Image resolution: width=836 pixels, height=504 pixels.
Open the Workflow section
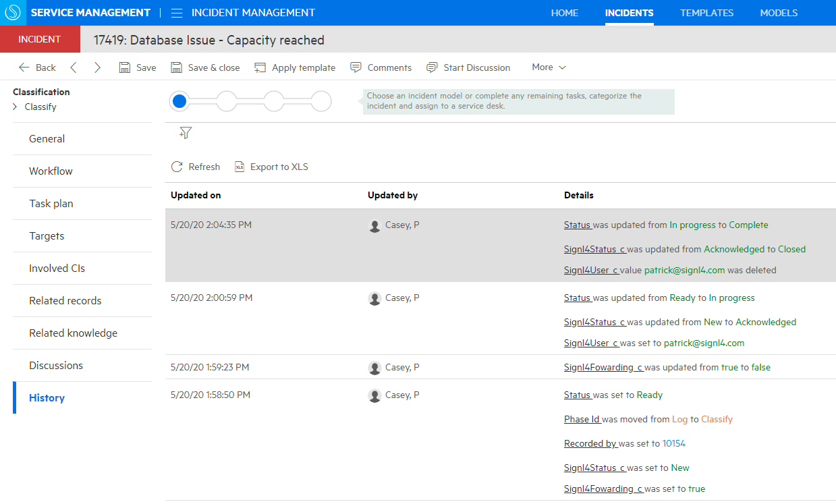[82, 171]
